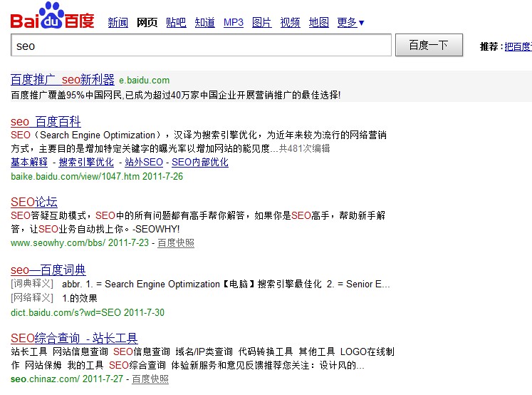
Task: Click the e.baidu.com ad address
Action: point(144,81)
